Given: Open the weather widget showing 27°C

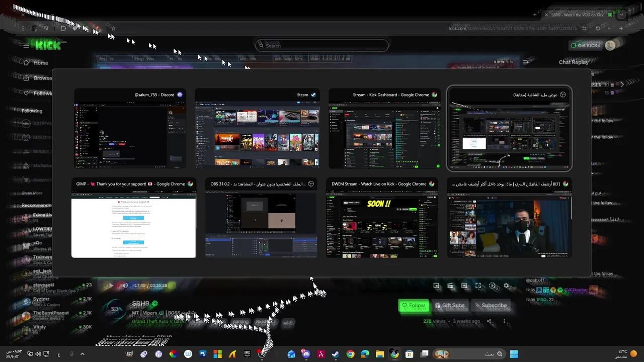Looking at the screenshot, I should [625, 354].
